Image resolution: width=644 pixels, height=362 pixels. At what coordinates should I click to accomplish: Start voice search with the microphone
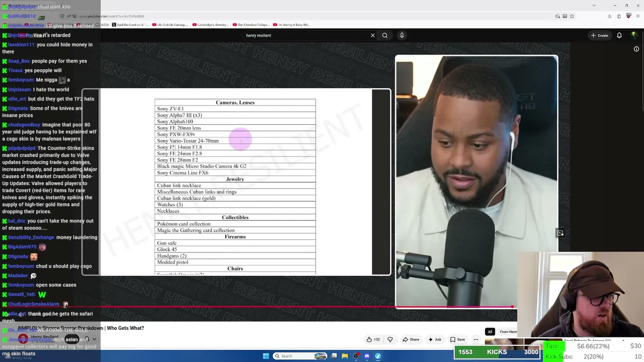click(x=401, y=35)
